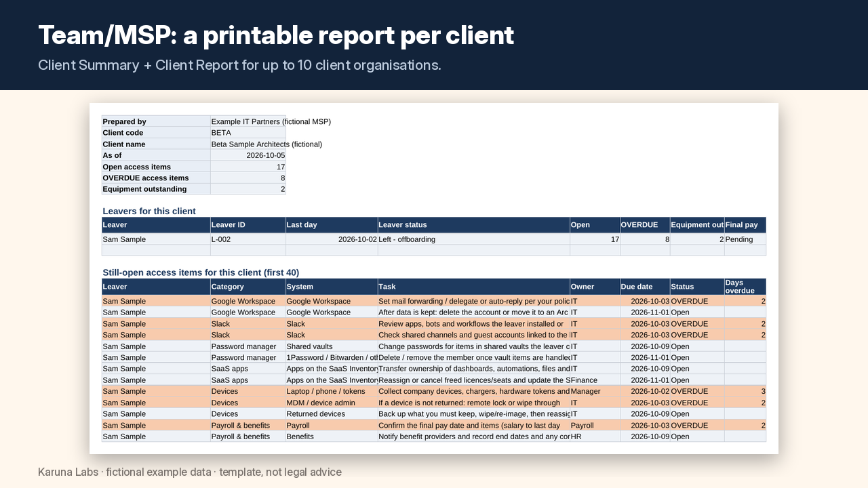Click the "Returned devices" system cell
This screenshot has width=868, height=488.
pyautogui.click(x=332, y=413)
